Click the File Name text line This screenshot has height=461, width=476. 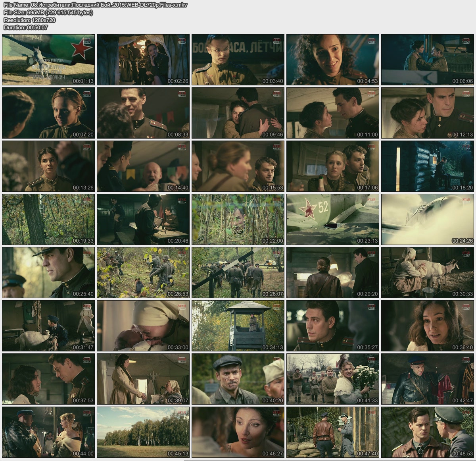point(95,5)
